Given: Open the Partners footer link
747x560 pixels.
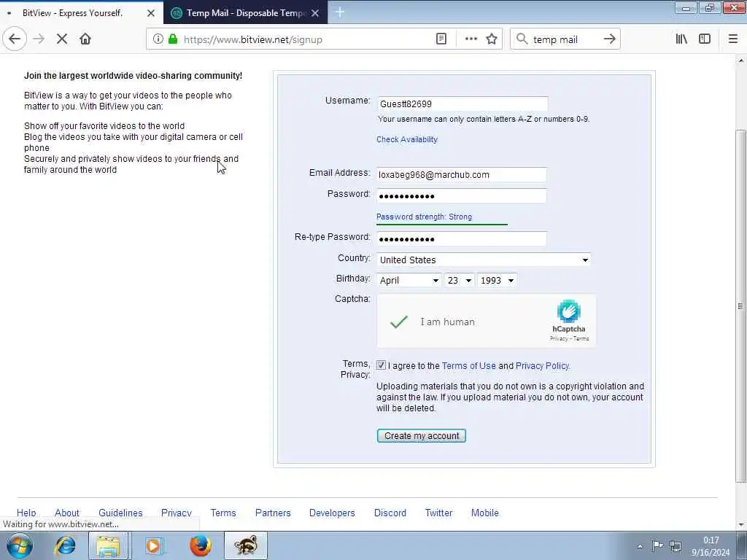Looking at the screenshot, I should tap(273, 513).
